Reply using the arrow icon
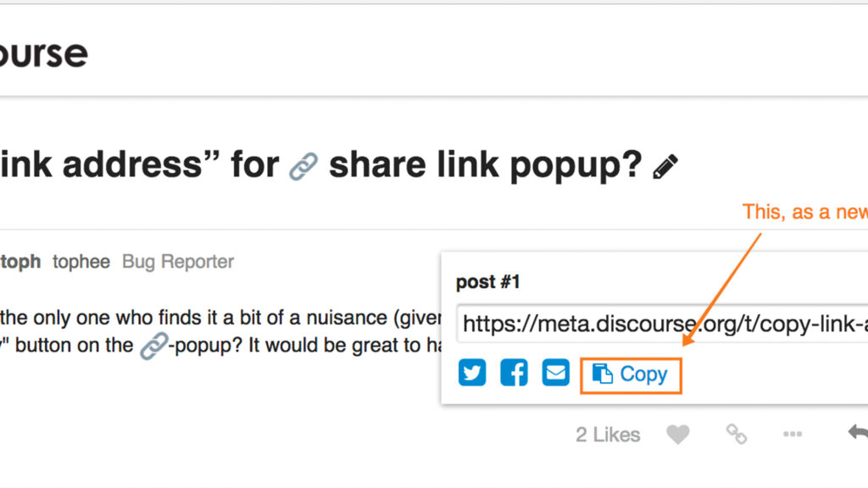Viewport: 868px width, 488px height. coord(858,432)
